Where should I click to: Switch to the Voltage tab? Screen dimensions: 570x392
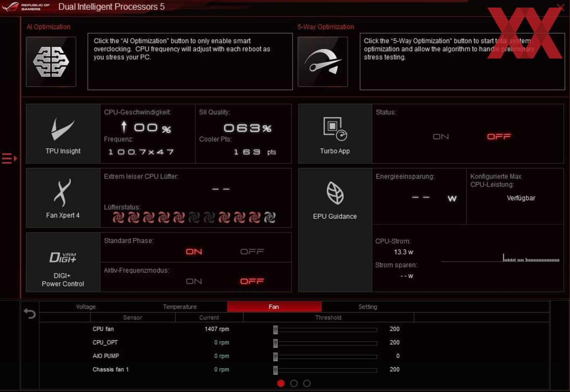coord(86,307)
